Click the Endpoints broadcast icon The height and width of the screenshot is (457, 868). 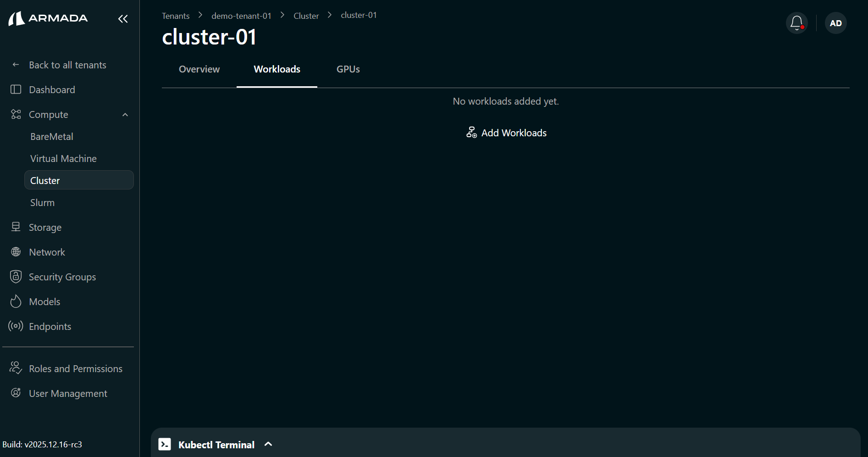coord(16,326)
